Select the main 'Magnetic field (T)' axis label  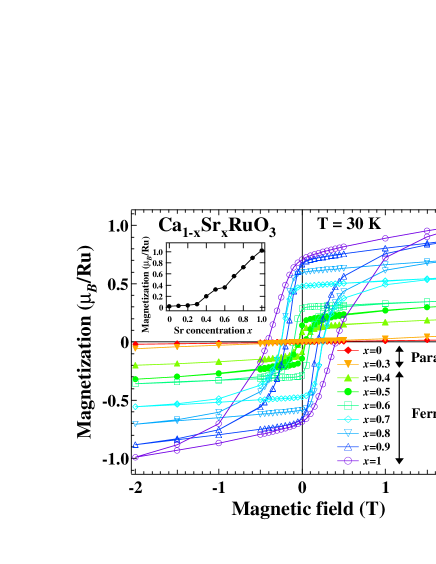[308, 509]
